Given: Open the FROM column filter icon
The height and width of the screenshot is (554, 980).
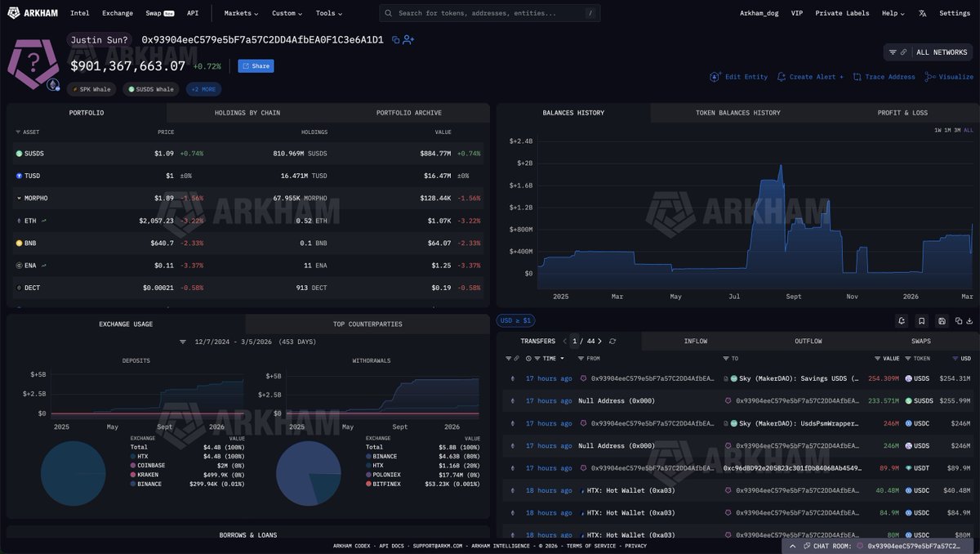Looking at the screenshot, I should click(581, 358).
